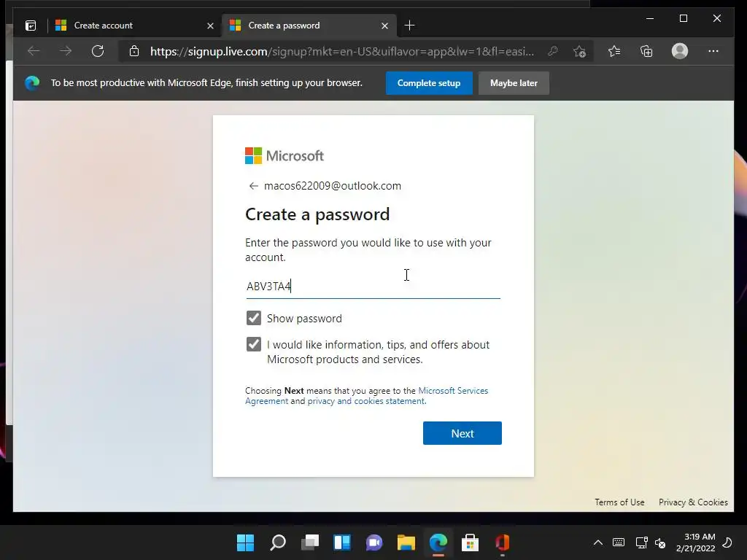Viewport: 747px width, 560px height.
Task: Click the macos622009@outlook.com address
Action: click(333, 186)
